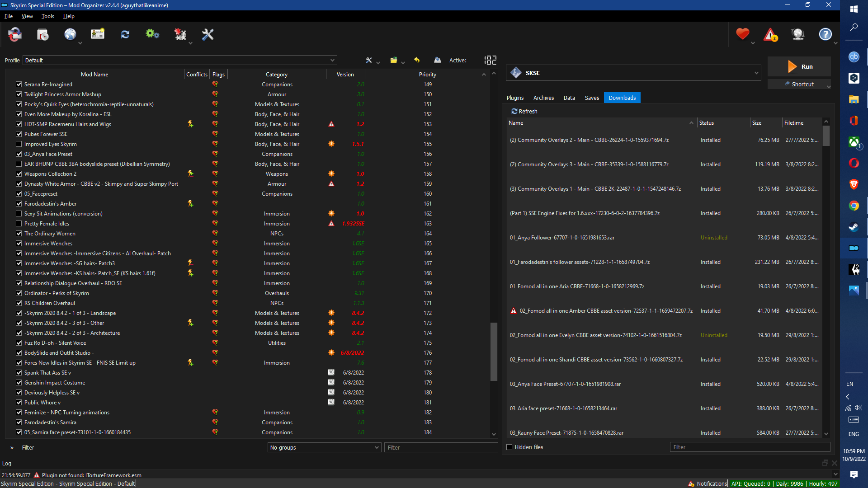Screen dimensions: 868x488
Task: Click the update check globe icon
Action: coord(798,34)
